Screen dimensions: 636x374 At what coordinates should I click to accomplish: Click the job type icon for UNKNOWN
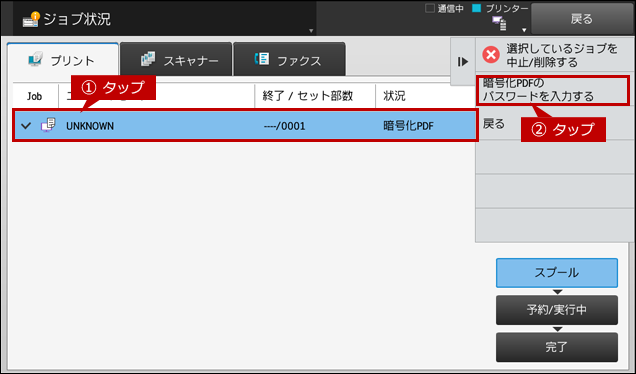tap(48, 125)
